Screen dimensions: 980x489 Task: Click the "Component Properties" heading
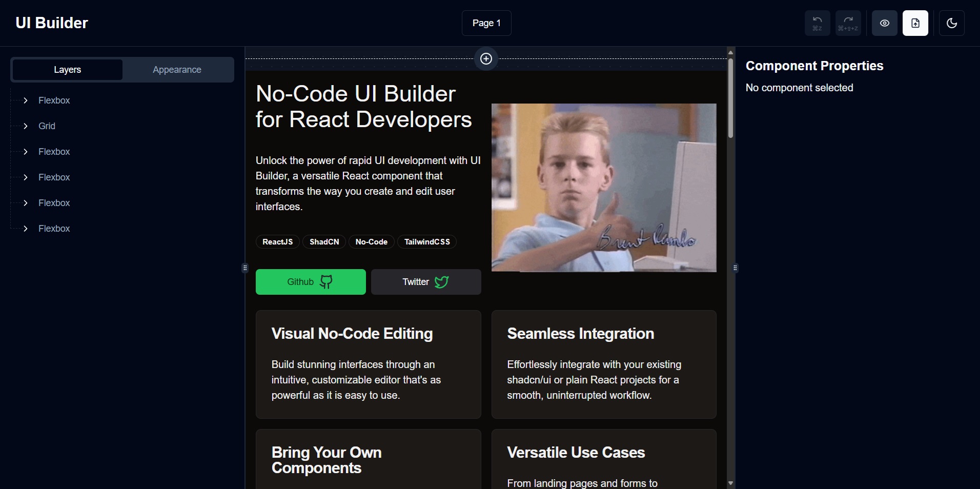point(814,66)
